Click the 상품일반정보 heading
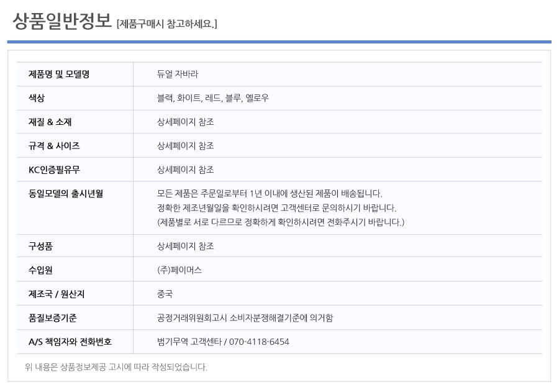This screenshot has height=392, width=559. point(62,21)
